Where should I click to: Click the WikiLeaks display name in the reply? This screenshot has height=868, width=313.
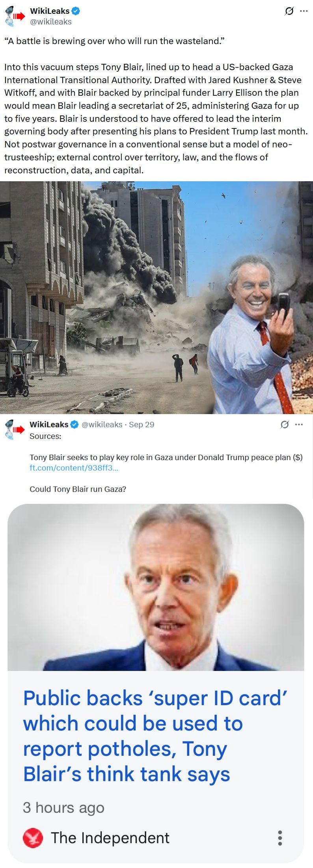49,424
